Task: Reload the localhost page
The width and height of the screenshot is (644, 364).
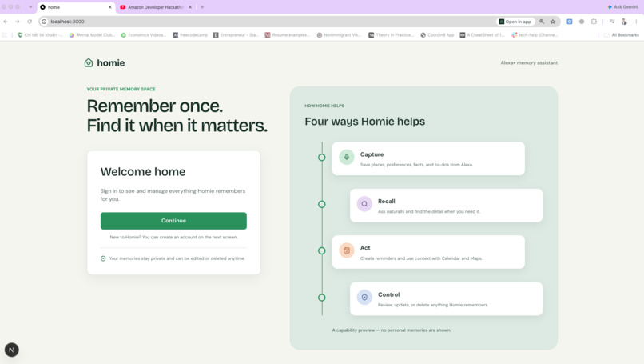Action: click(x=30, y=22)
